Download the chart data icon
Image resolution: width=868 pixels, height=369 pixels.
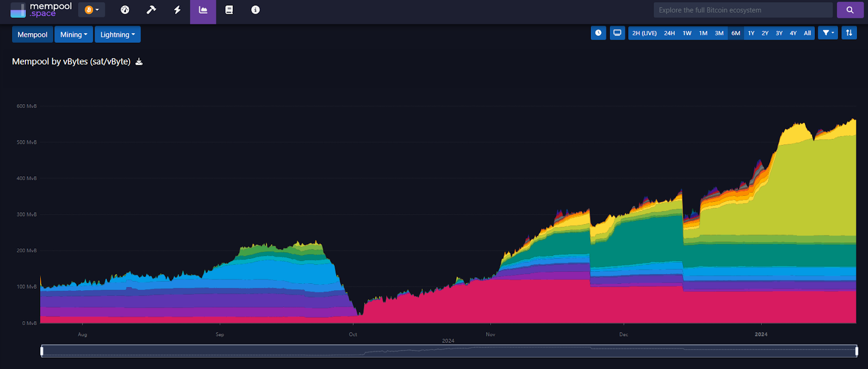point(139,62)
